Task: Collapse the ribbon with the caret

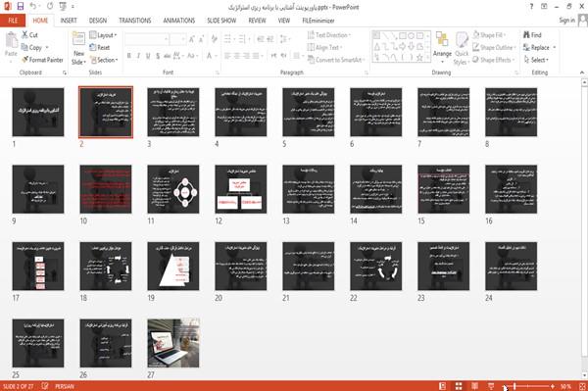Action: [581, 73]
